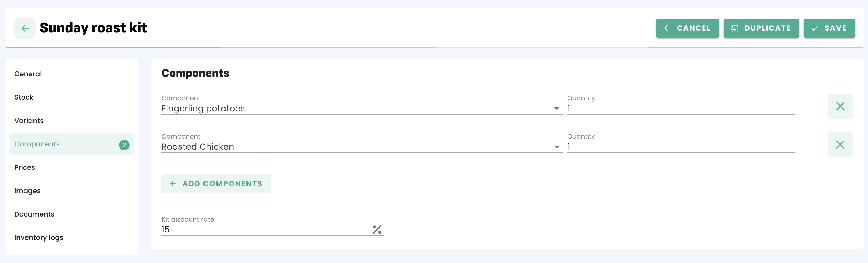
Task: Click the copy icon on Duplicate button
Action: coord(734,28)
